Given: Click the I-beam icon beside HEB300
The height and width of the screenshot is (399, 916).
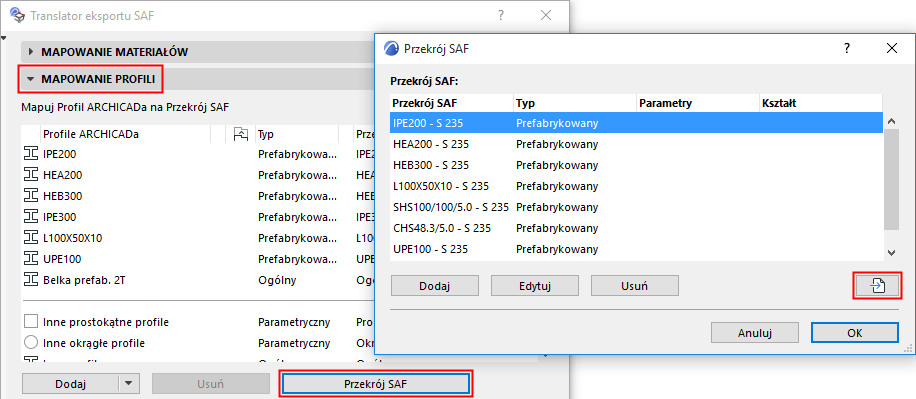Looking at the screenshot, I should [x=30, y=196].
